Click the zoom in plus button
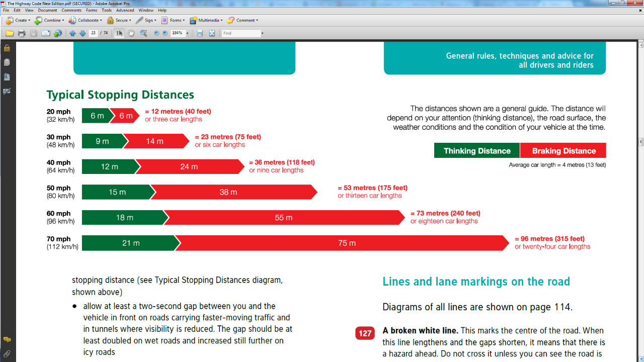The height and width of the screenshot is (362, 644). coord(165,33)
